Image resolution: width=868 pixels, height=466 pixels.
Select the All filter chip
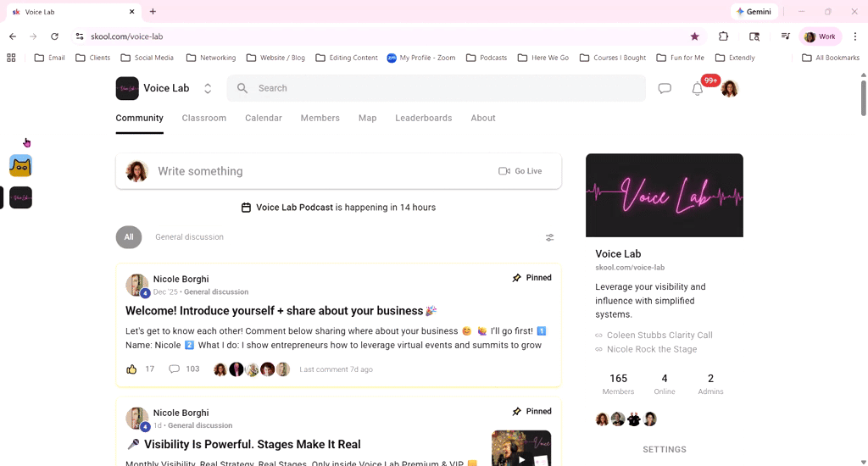[x=129, y=237]
